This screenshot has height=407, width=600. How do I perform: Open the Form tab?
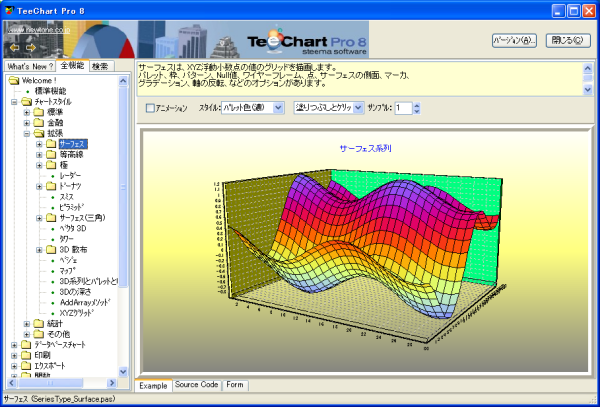pyautogui.click(x=235, y=385)
